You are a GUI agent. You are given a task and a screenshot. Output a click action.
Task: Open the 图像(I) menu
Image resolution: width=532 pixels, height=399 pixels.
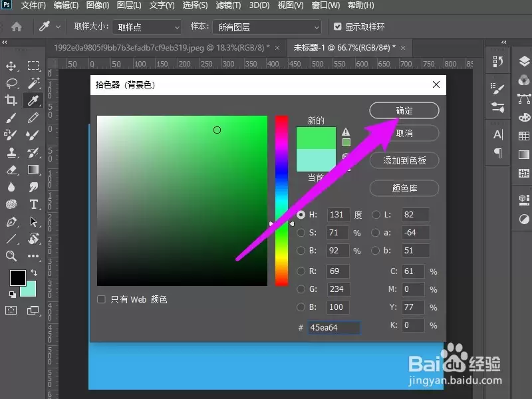97,5
